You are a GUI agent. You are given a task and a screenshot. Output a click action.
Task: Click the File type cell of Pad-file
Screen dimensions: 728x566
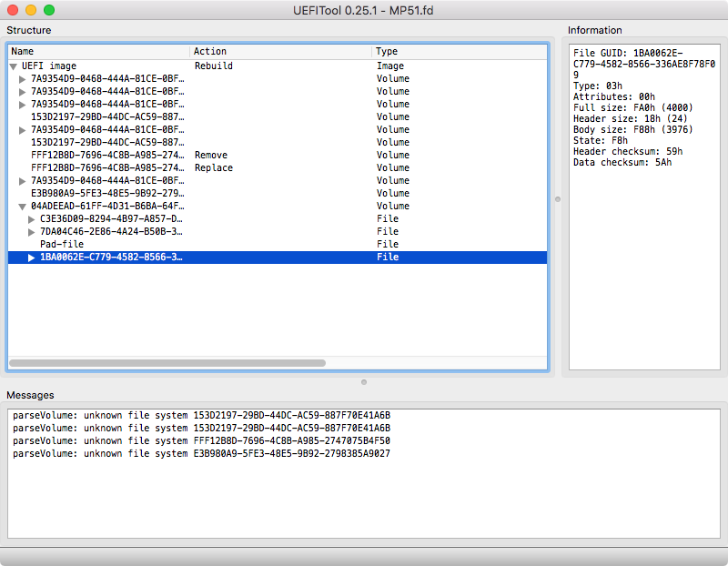[388, 244]
